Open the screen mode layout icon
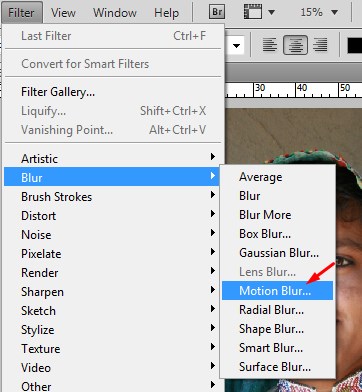This screenshot has width=362, height=392. coord(252,13)
